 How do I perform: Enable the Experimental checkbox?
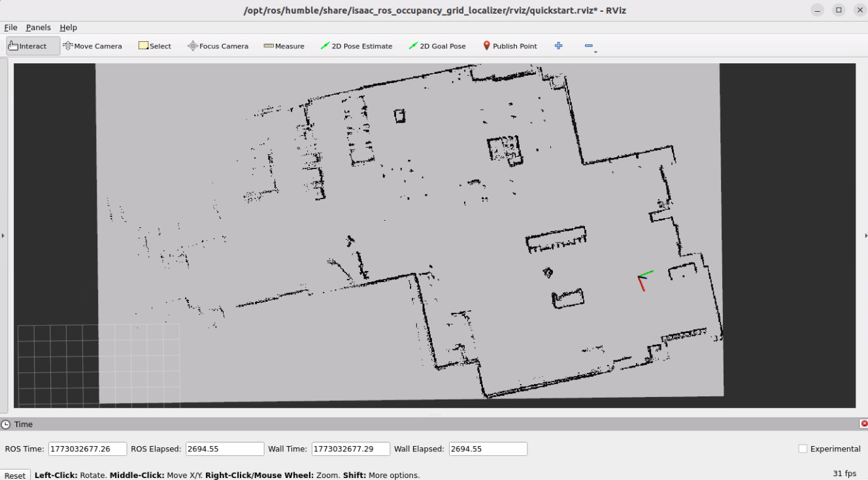803,449
